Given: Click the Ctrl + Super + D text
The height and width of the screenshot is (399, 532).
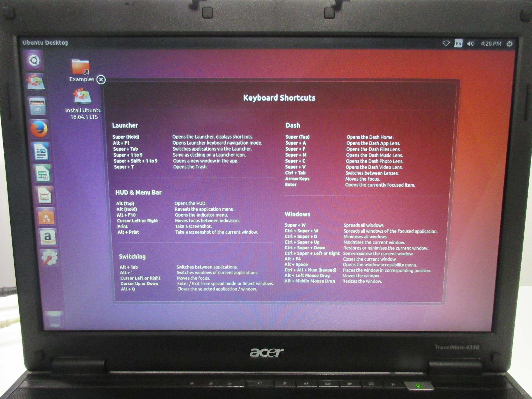Looking at the screenshot, I should coord(301,236).
